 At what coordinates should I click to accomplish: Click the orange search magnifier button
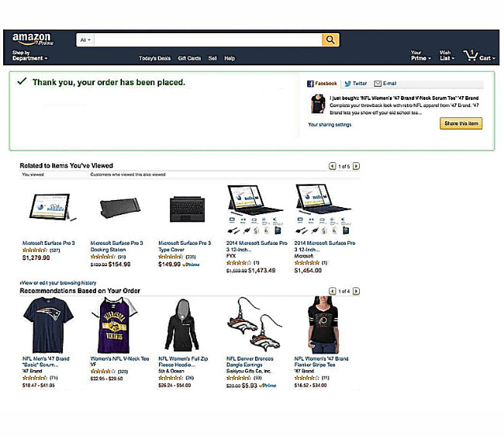[330, 40]
